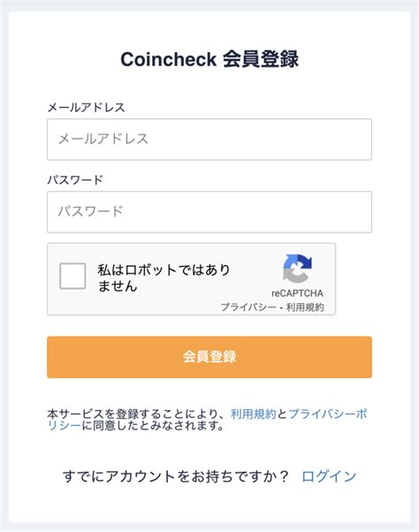Viewport: 419px width, 532px height.
Task: Focus the メールアドレス input field
Action: (209, 140)
